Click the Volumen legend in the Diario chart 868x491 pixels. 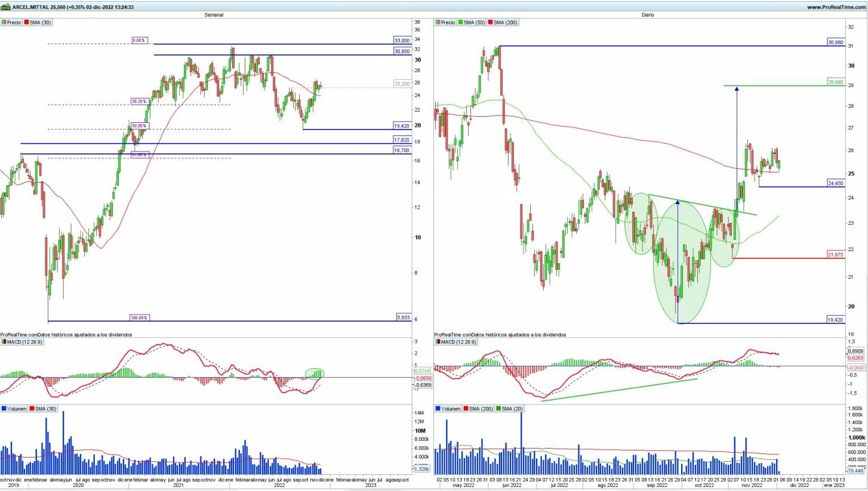point(447,409)
